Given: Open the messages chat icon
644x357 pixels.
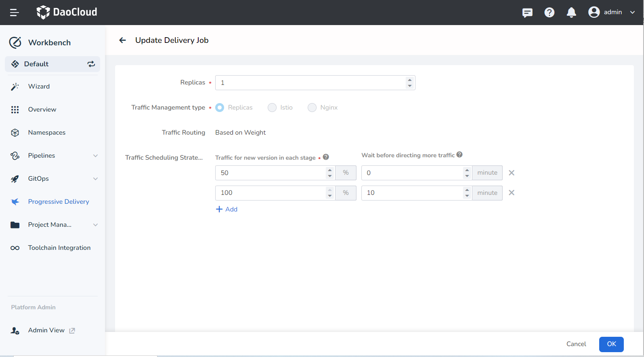Looking at the screenshot, I should pyautogui.click(x=527, y=13).
